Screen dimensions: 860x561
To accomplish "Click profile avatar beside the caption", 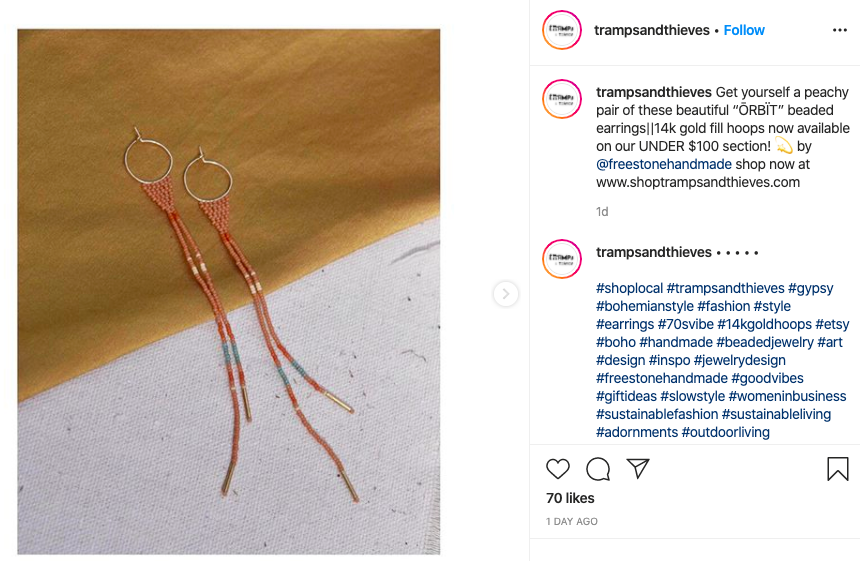I will pos(562,99).
